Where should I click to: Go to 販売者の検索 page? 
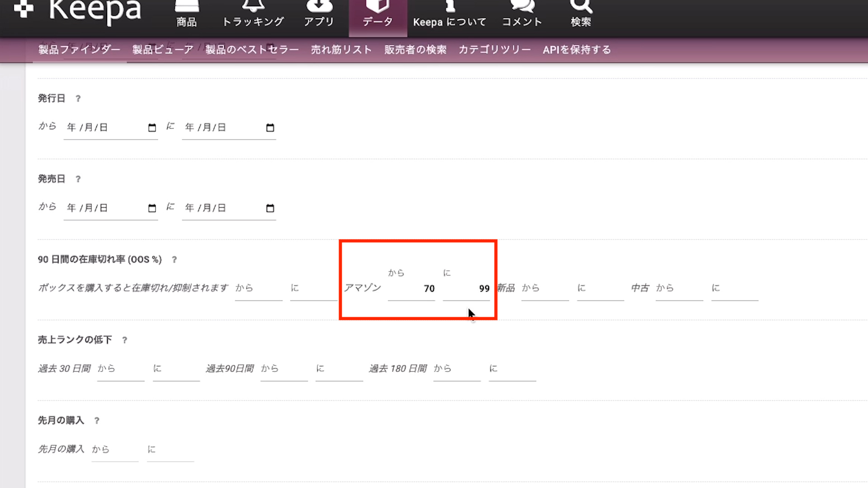(x=415, y=50)
